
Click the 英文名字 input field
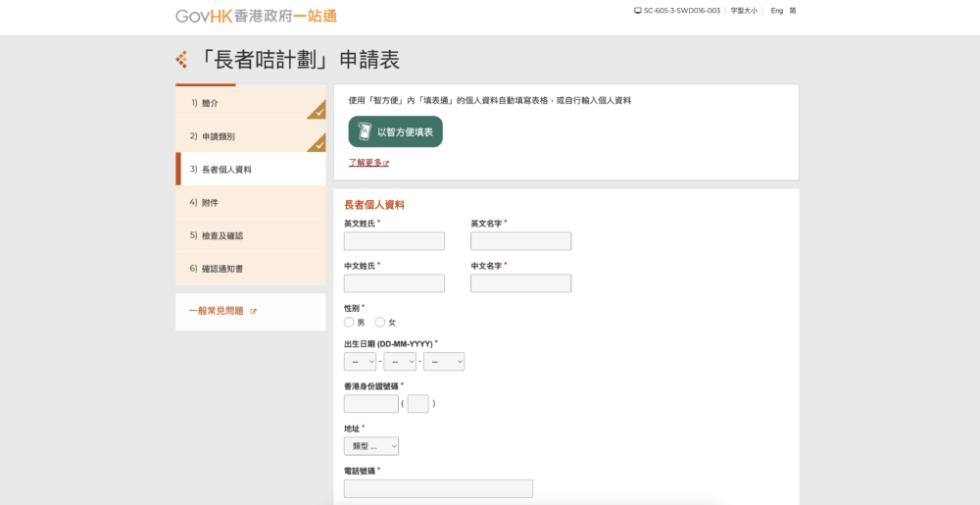[x=520, y=241]
